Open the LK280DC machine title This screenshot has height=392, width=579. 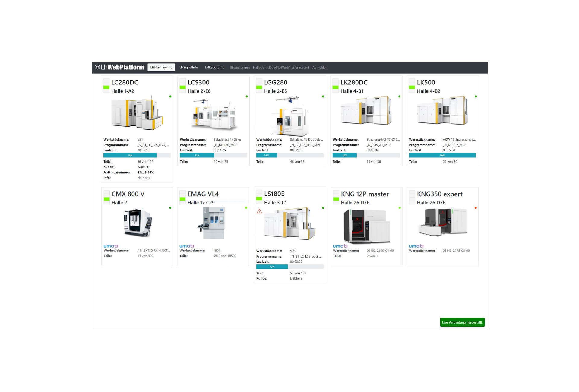coord(354,82)
